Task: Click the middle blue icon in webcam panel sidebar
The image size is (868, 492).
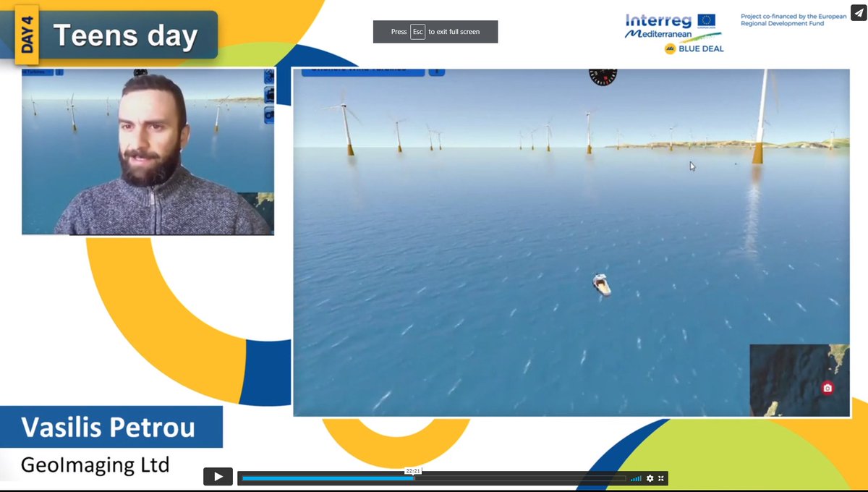Action: (269, 95)
